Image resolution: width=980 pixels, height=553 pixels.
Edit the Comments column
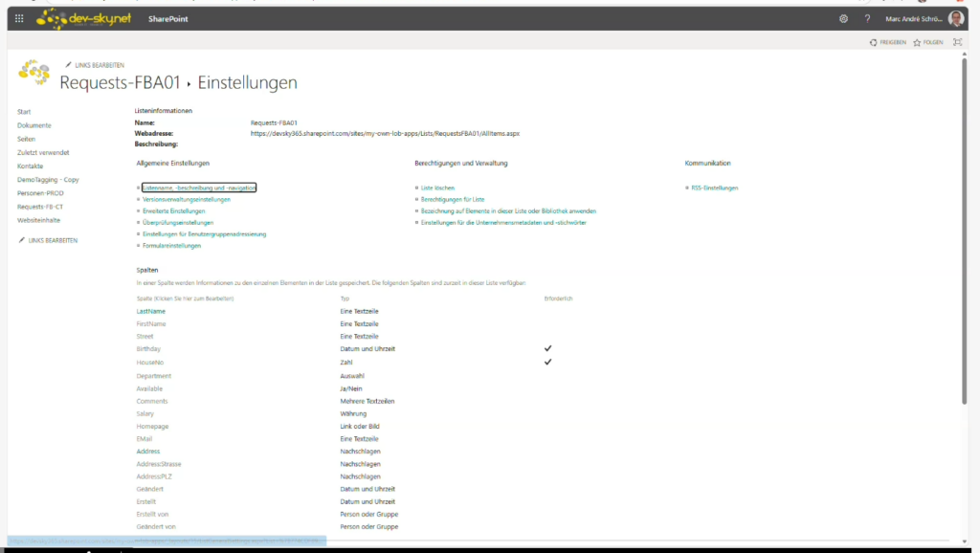pyautogui.click(x=152, y=401)
